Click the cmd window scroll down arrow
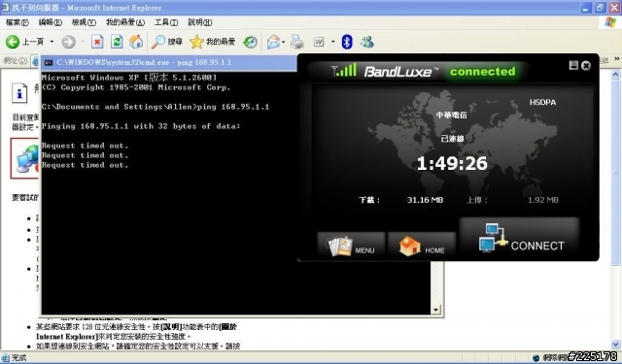Screen dimensions: 622x364 point(436,310)
